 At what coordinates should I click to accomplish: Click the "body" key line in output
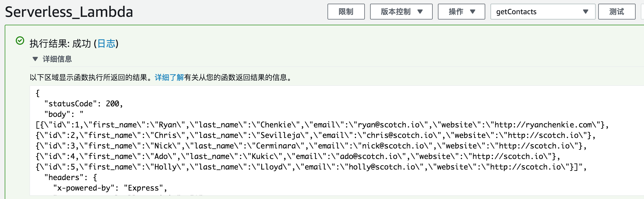(64, 114)
